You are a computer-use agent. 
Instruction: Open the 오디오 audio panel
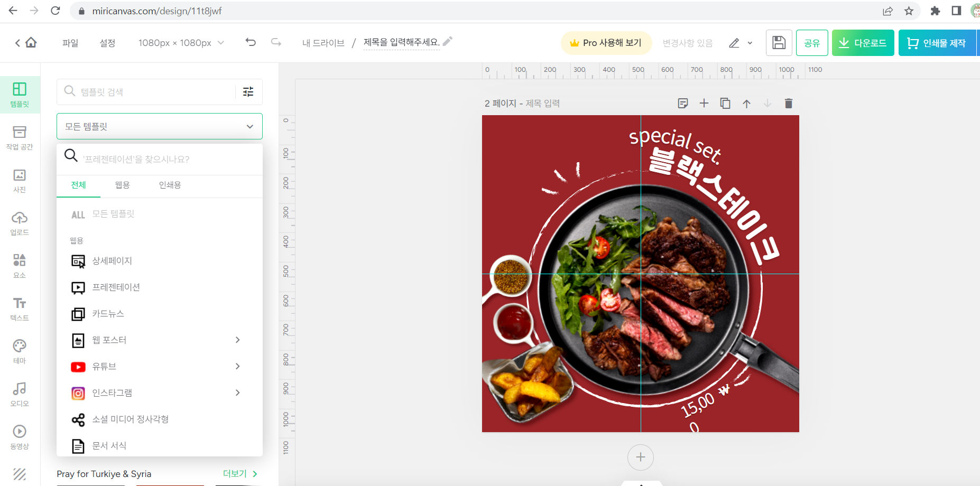pyautogui.click(x=20, y=395)
